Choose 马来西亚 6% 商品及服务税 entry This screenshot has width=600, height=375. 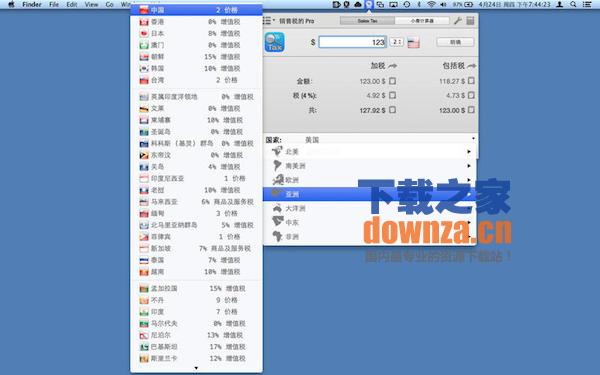[196, 202]
